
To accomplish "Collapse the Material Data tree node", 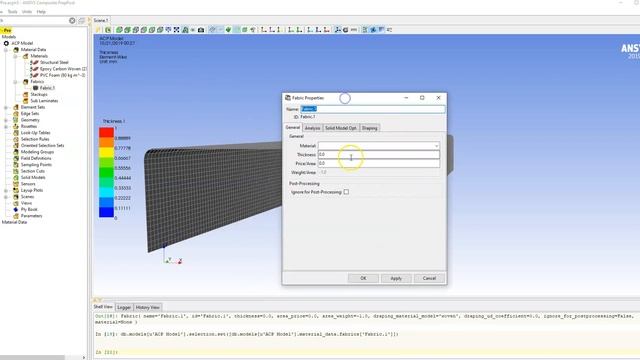I will coord(6,50).
